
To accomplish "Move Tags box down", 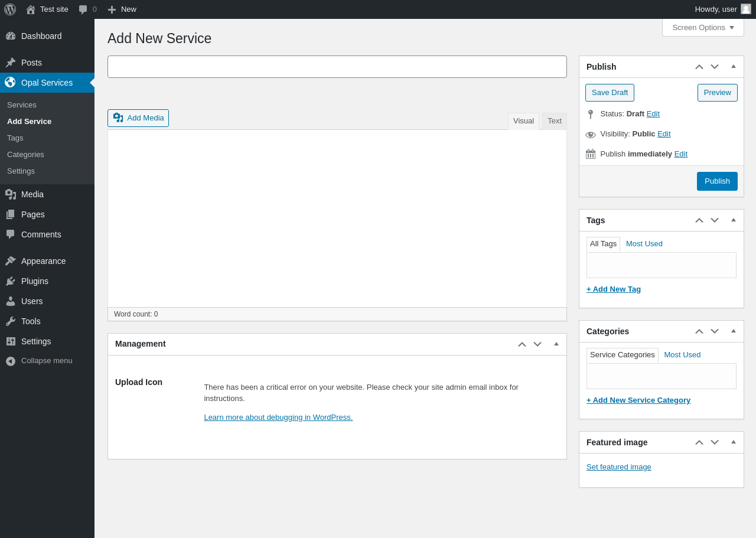I will (715, 220).
